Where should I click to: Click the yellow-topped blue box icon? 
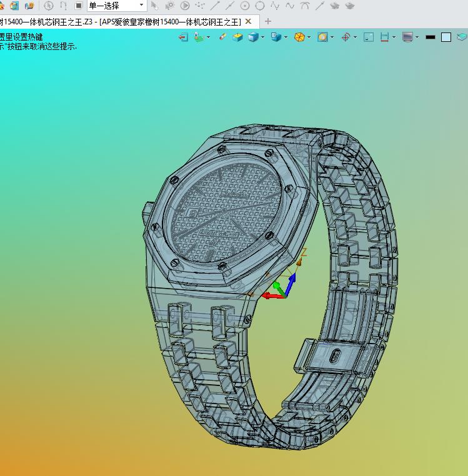coord(237,37)
